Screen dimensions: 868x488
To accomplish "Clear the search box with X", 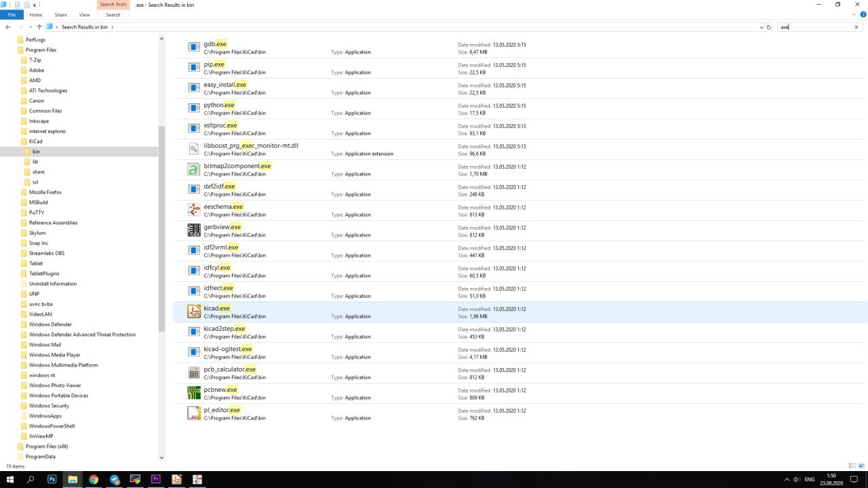I will click(x=856, y=27).
